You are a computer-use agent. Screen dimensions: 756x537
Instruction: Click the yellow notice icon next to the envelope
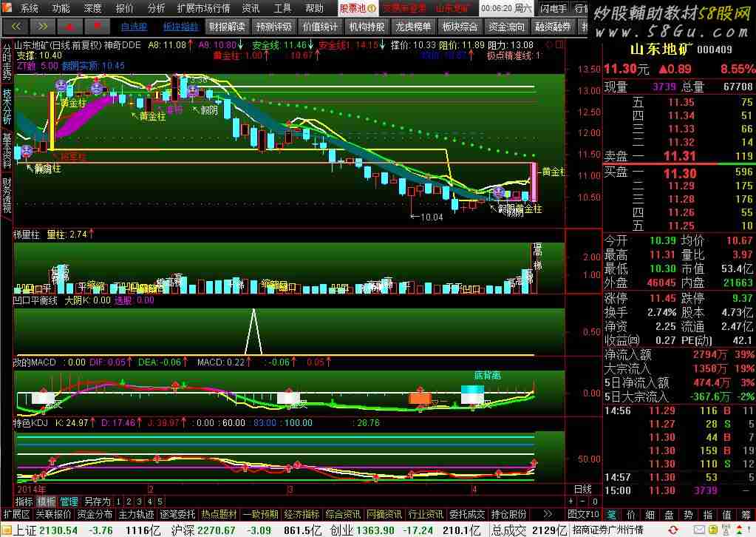[714, 530]
